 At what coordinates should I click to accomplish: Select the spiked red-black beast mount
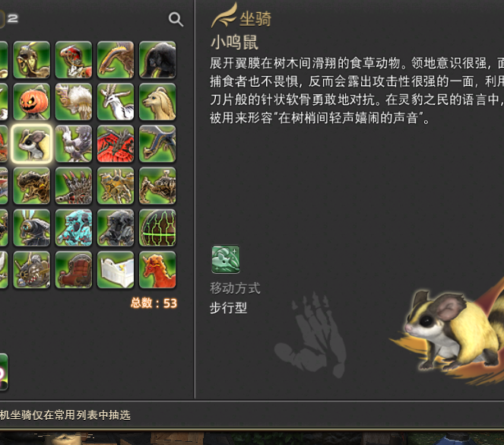coord(74,186)
